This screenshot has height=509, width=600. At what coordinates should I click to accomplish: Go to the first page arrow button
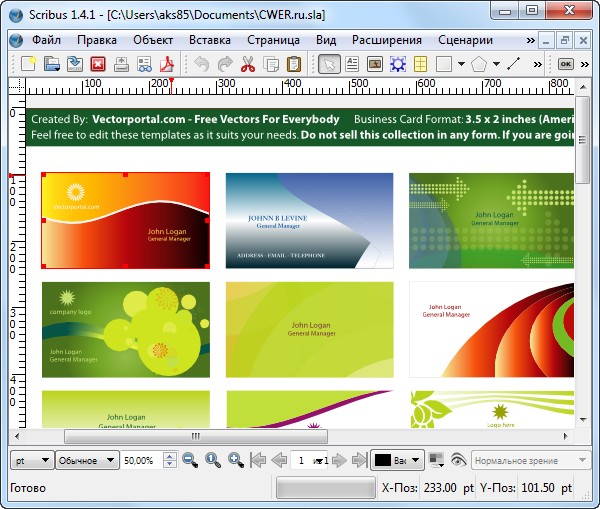(257, 460)
